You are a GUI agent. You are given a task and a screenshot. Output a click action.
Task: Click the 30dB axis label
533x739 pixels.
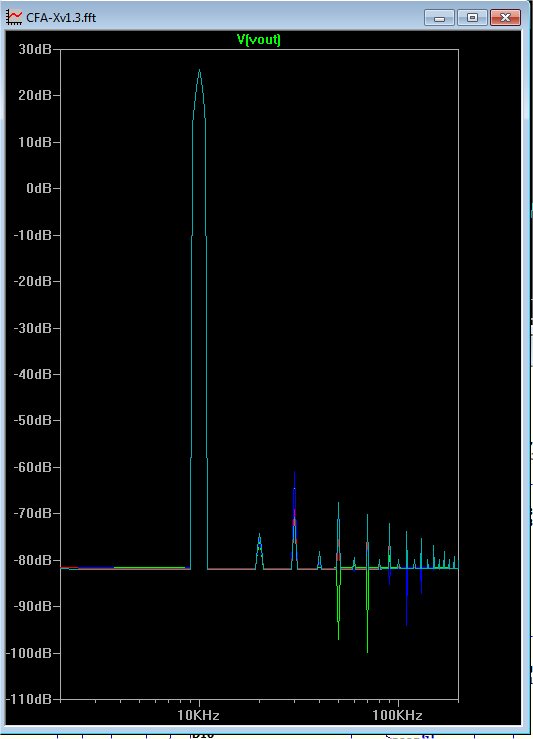[35, 49]
